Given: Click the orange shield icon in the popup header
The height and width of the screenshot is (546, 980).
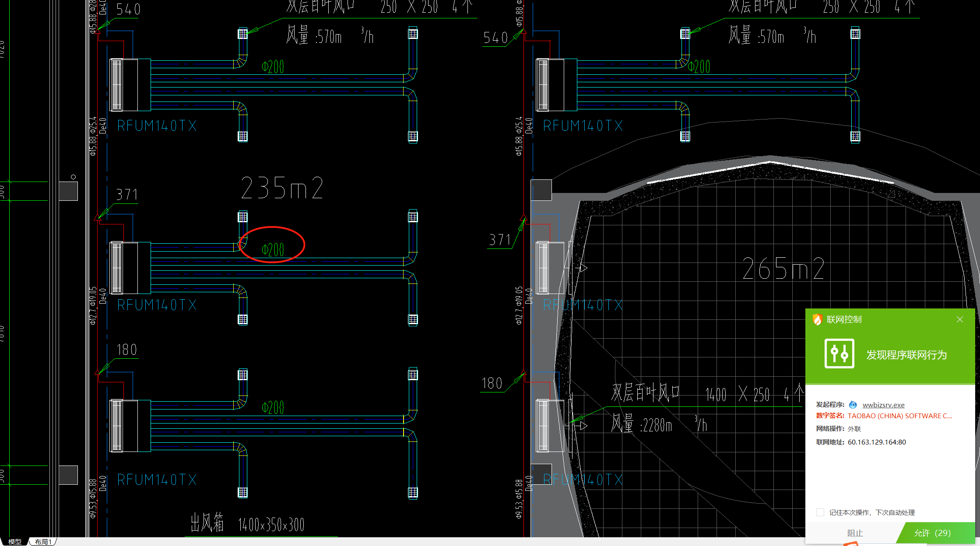Looking at the screenshot, I should (817, 319).
